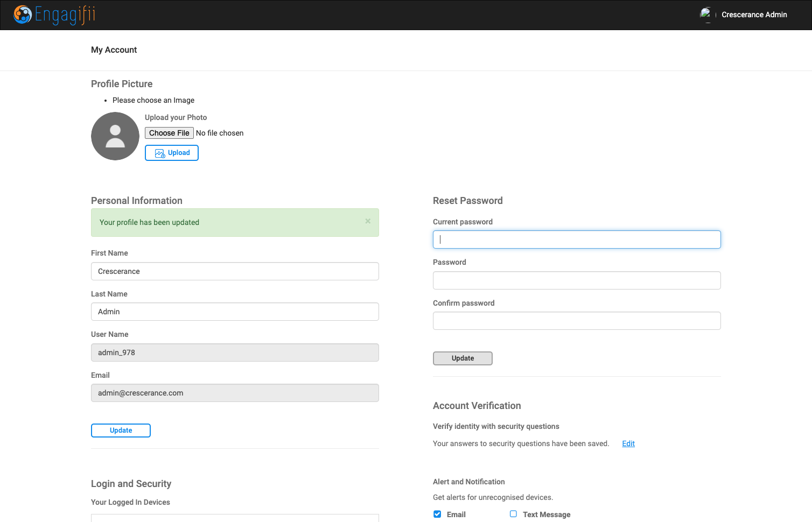Click the Choose File button
The width and height of the screenshot is (812, 522).
[x=169, y=133]
